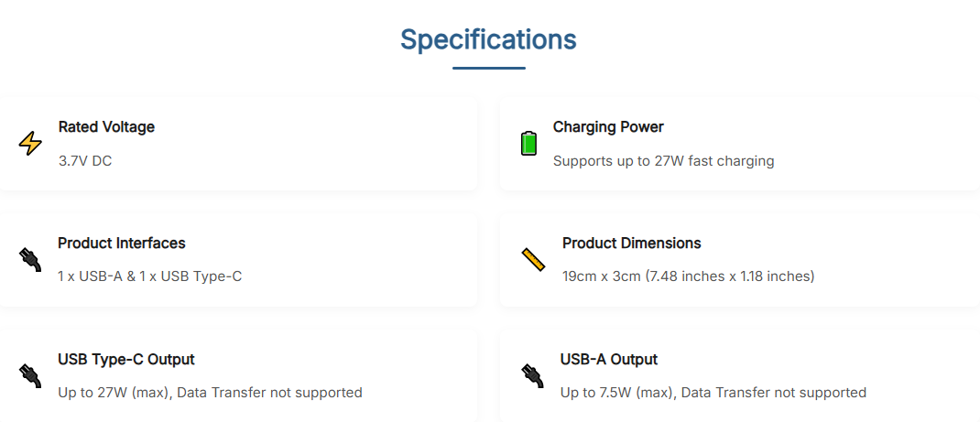The image size is (980, 422).
Task: Select the USB Type-C Output title
Action: (126, 360)
